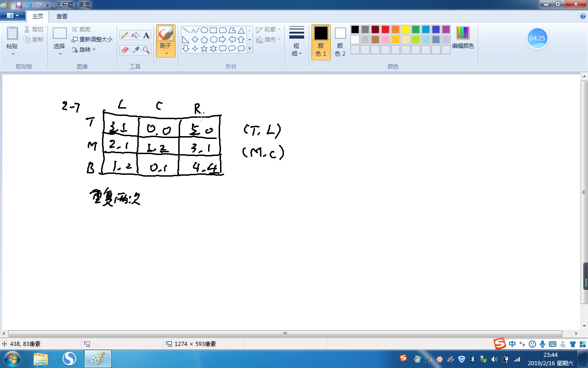Choose the Triangle shape
588x368 pixels.
(241, 30)
